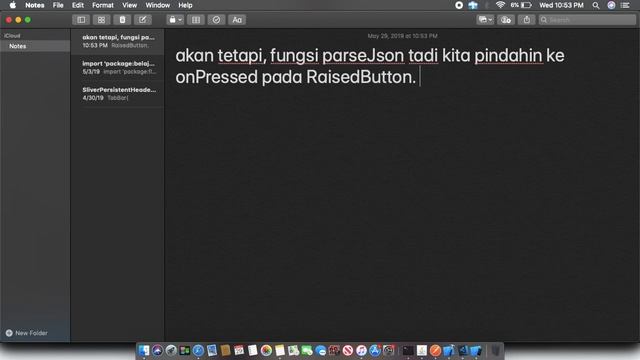640x360 pixels.
Task: Open Siri from the menu bar
Action: pyautogui.click(x=611, y=5)
